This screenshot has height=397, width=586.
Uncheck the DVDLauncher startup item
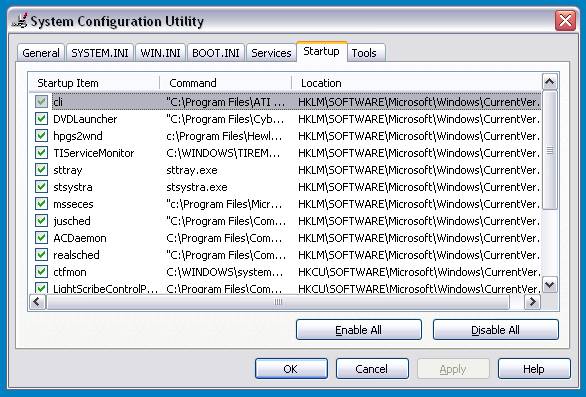[x=41, y=119]
